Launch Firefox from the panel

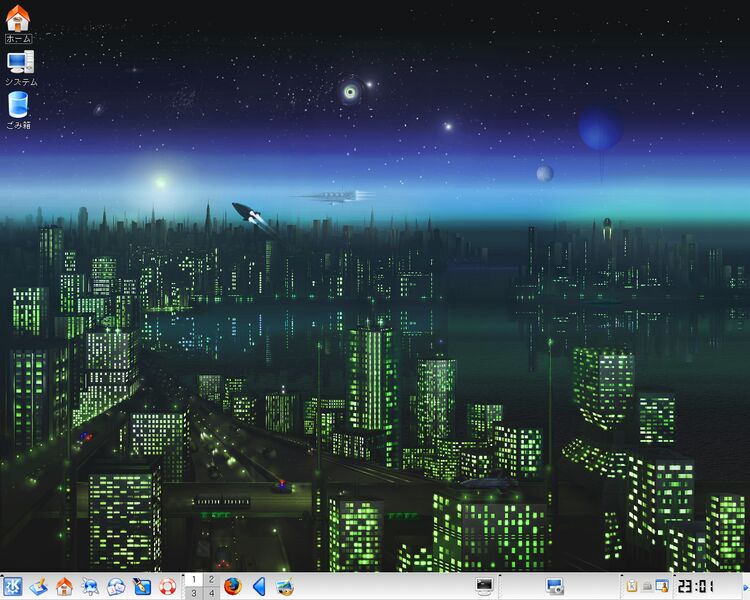(233, 586)
